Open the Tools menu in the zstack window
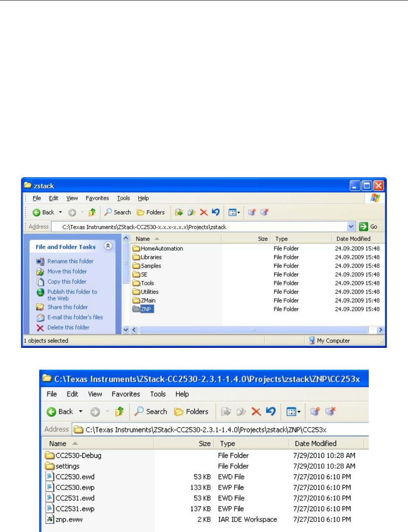Screen dimensions: 408x532 pyautogui.click(x=124, y=198)
